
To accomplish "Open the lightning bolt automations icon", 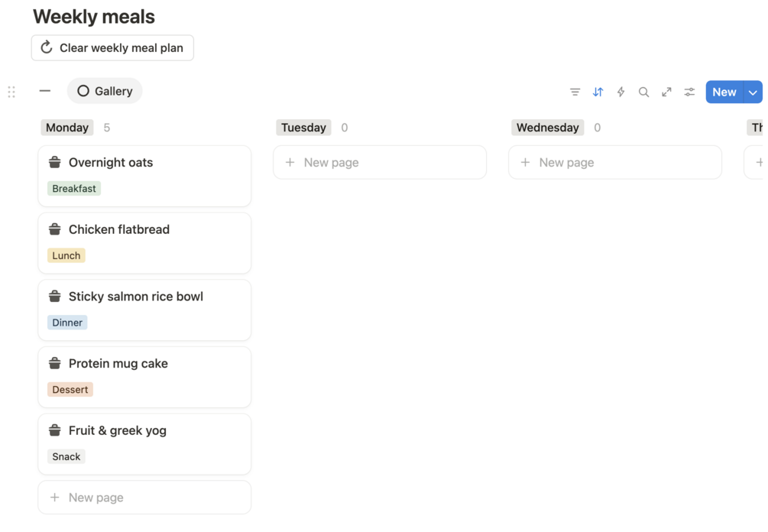I will 621,92.
